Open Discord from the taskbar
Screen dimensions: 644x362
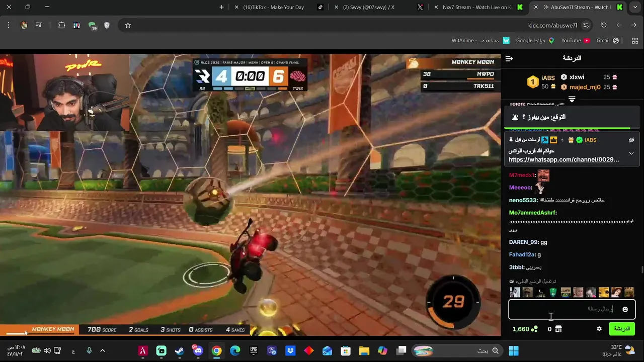[198, 350]
